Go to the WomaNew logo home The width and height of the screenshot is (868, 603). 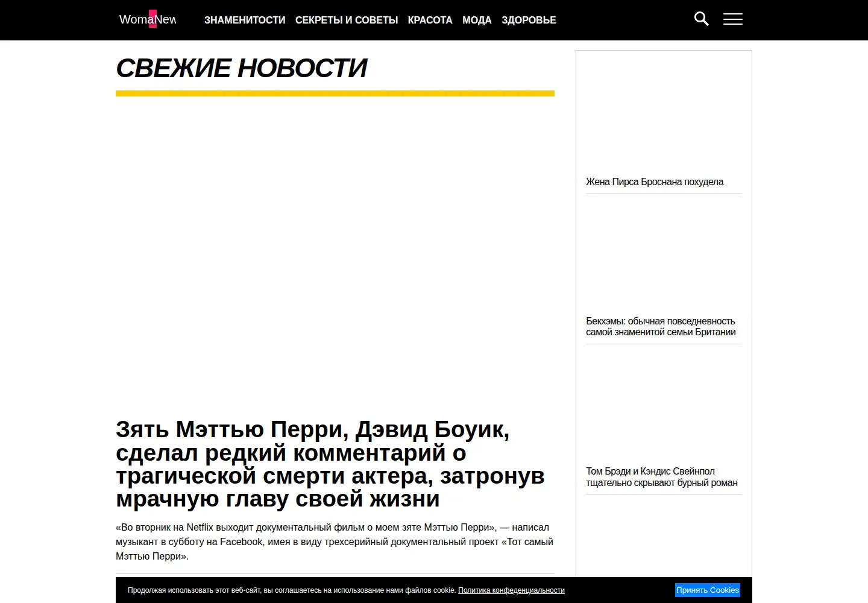coord(148,19)
